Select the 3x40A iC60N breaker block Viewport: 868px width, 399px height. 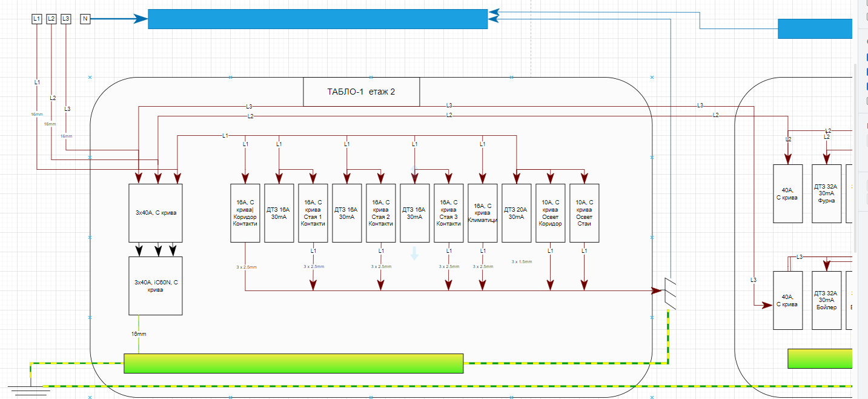tap(156, 286)
